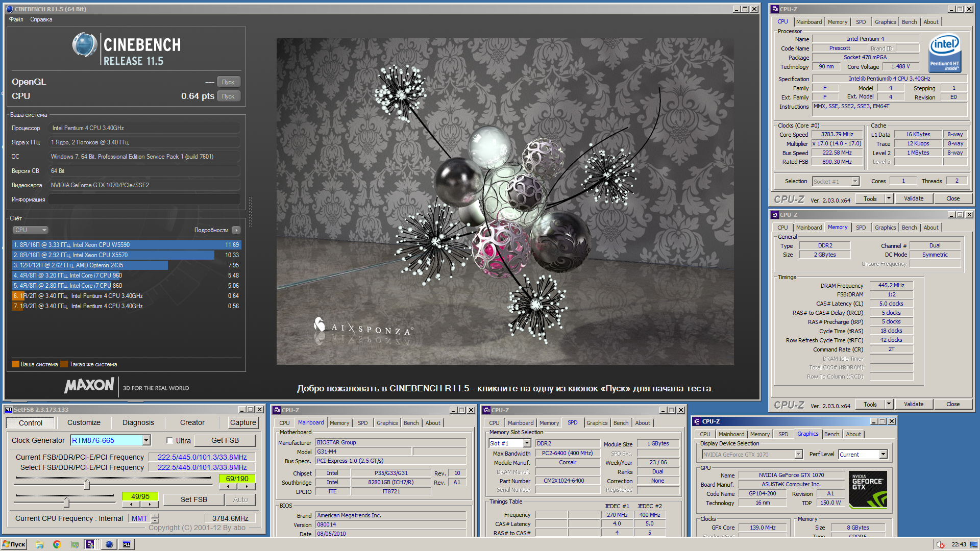
Task: Select ranking row Intel Xeon CPU W5590
Action: 126,245
